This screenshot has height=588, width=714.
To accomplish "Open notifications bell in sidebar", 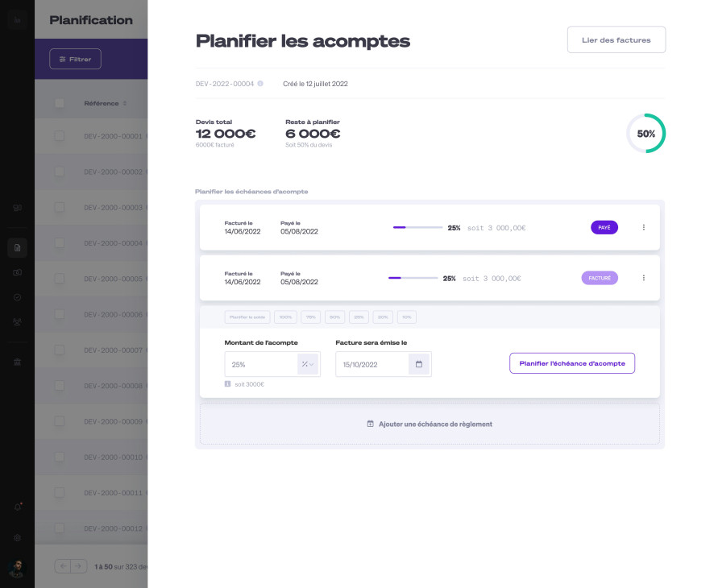I will (x=18, y=507).
